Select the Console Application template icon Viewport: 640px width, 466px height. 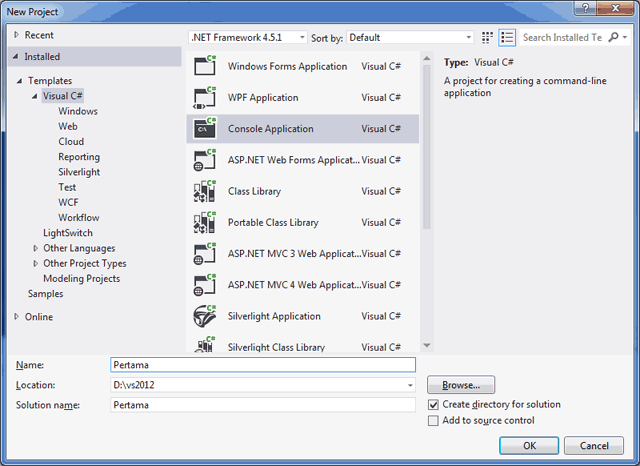[205, 128]
